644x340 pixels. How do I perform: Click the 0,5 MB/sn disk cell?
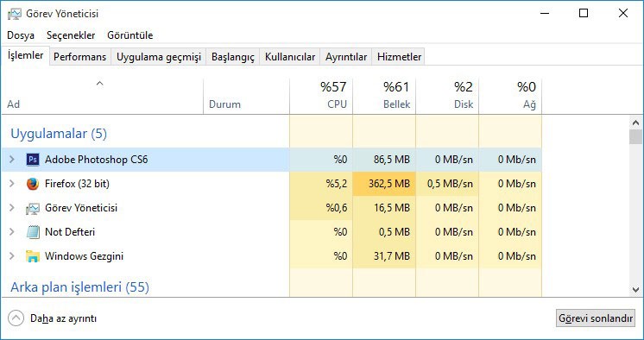point(447,184)
